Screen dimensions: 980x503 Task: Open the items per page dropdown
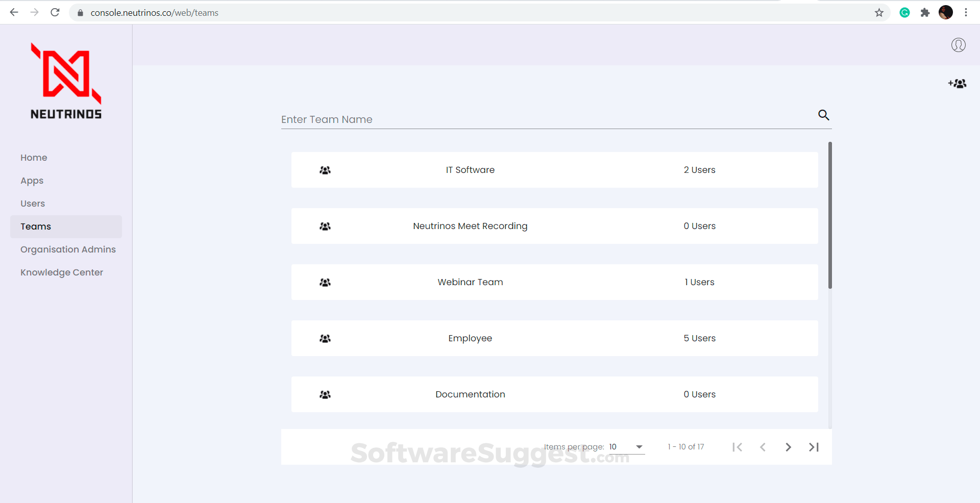point(627,447)
